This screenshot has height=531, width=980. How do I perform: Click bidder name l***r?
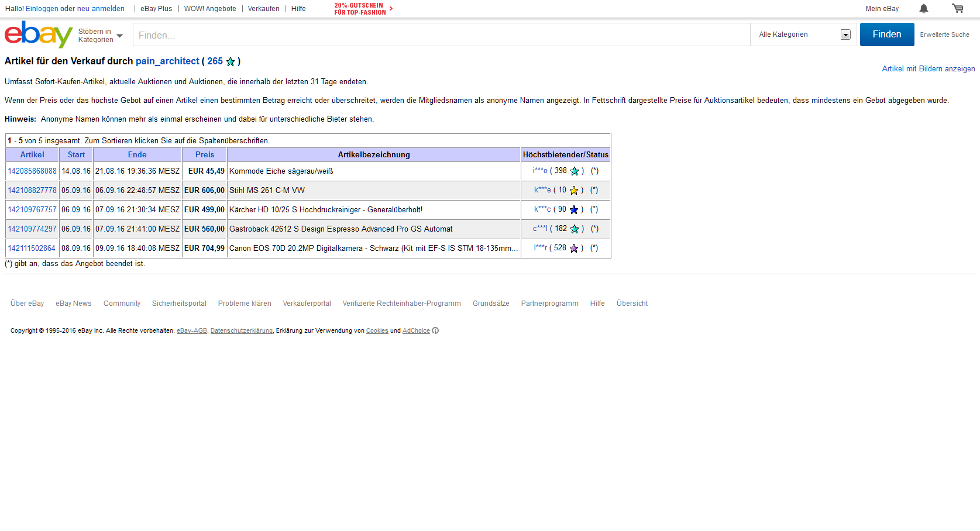point(541,248)
